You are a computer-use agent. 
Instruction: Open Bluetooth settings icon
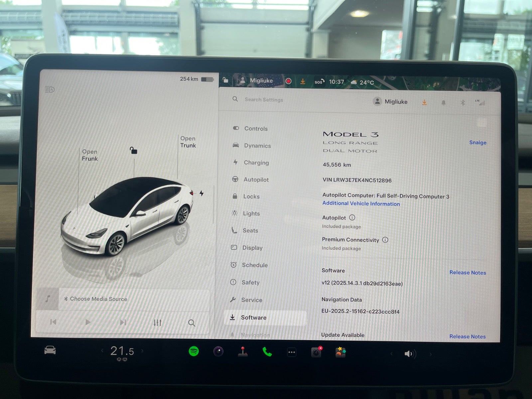463,103
